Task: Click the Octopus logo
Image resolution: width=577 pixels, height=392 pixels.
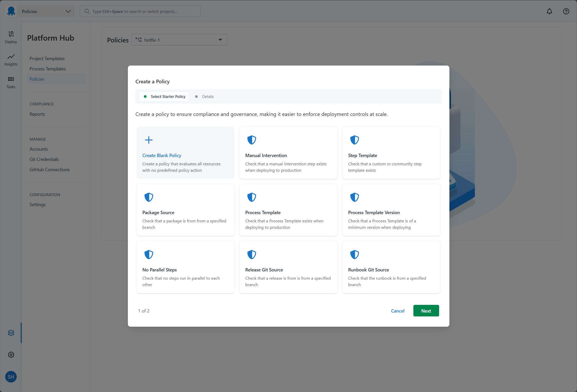Action: (x=11, y=11)
